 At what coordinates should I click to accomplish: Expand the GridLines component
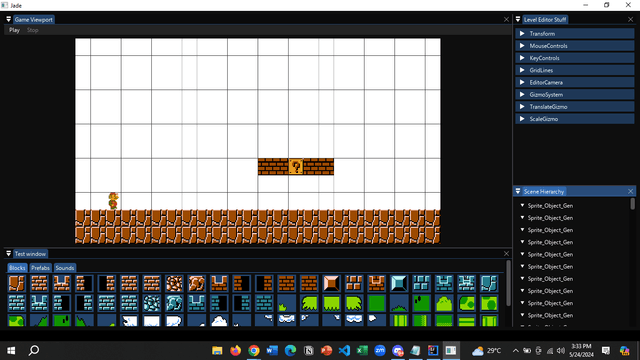coord(575,70)
